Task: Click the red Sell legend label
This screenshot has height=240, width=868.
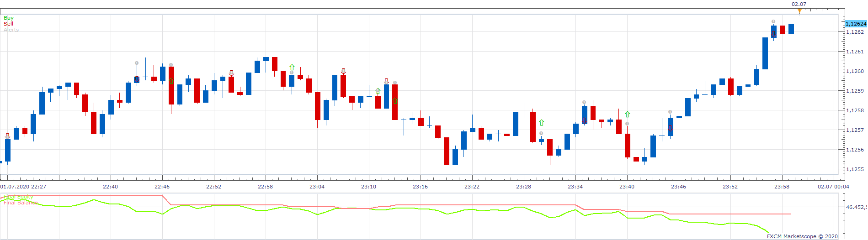Action: click(8, 24)
